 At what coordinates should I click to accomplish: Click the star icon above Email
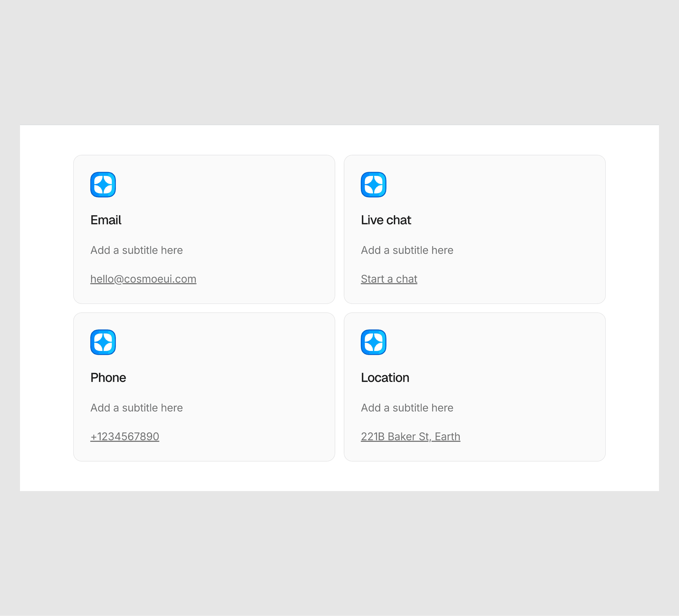(103, 184)
